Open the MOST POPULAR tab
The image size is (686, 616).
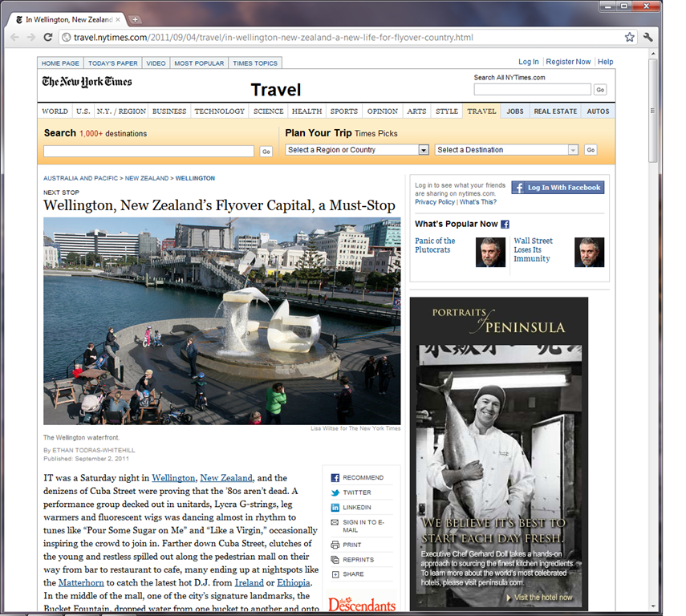point(199,63)
